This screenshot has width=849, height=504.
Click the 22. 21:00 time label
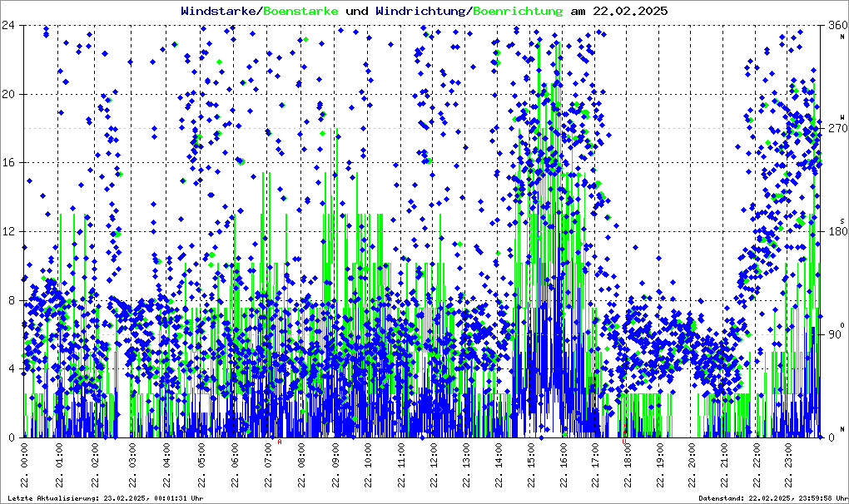pyautogui.click(x=724, y=465)
